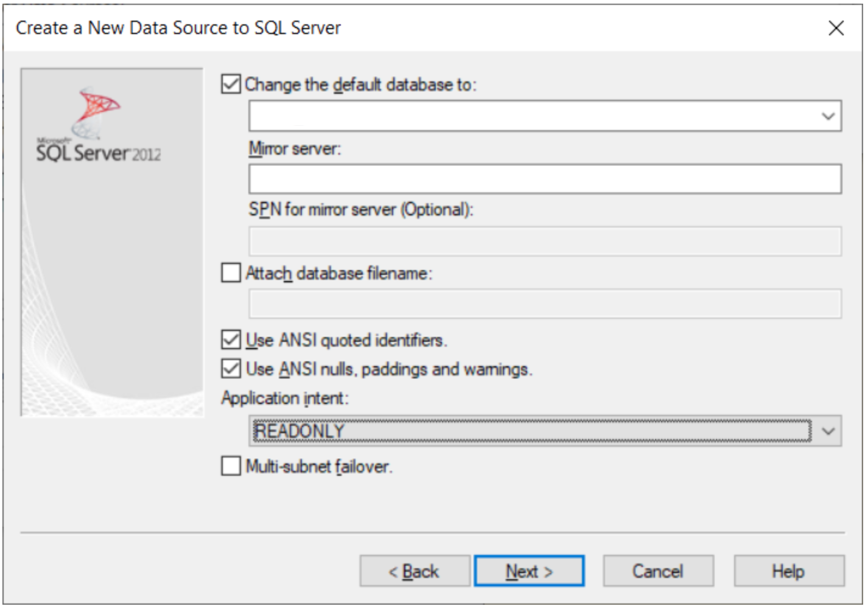The height and width of the screenshot is (612, 868).
Task: Cancel the data source creation
Action: [x=657, y=571]
